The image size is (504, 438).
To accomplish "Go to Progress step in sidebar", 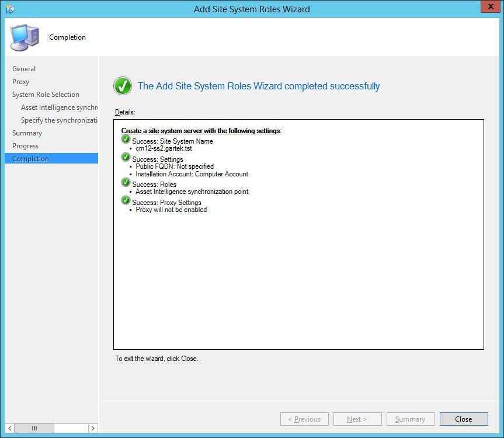I will pyautogui.click(x=25, y=146).
